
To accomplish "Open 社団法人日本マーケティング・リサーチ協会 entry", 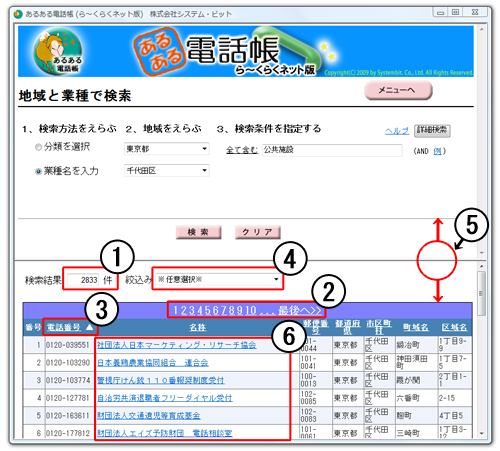I will pyautogui.click(x=177, y=345).
